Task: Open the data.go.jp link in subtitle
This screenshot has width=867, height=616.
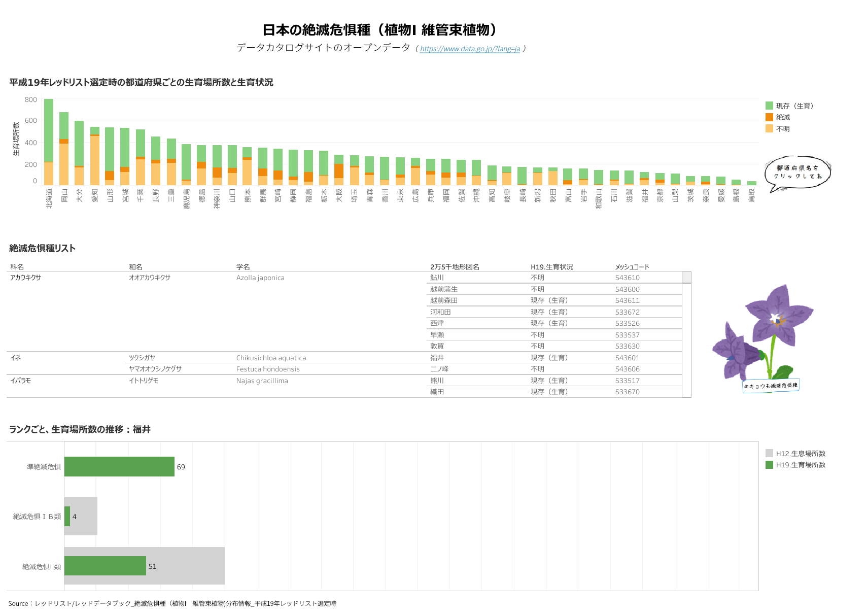Action: click(x=470, y=49)
